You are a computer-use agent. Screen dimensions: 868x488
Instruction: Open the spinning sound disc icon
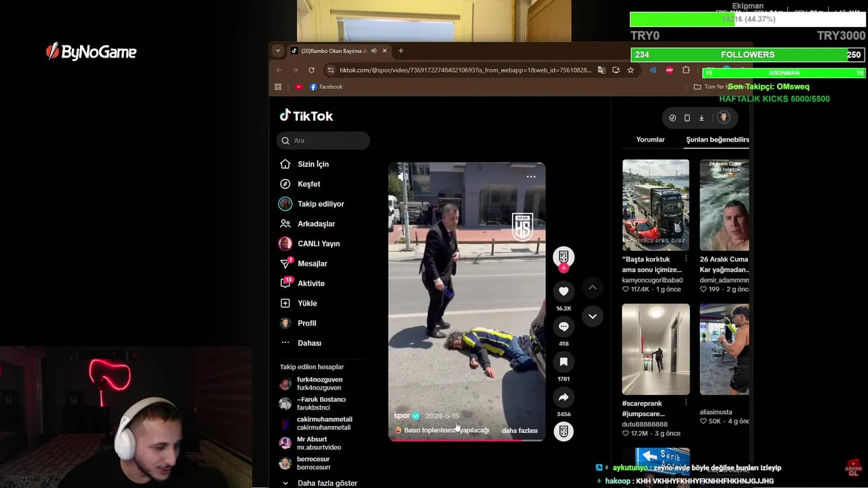tap(564, 432)
